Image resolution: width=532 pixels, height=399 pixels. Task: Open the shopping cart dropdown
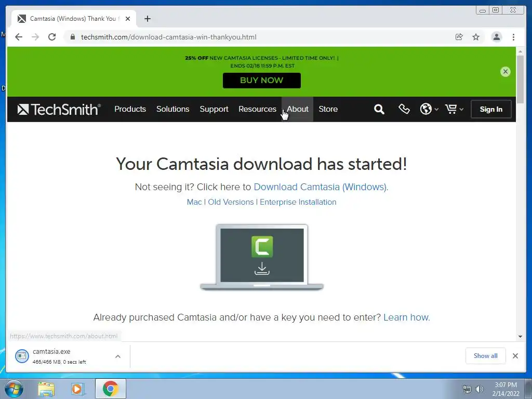(x=454, y=109)
